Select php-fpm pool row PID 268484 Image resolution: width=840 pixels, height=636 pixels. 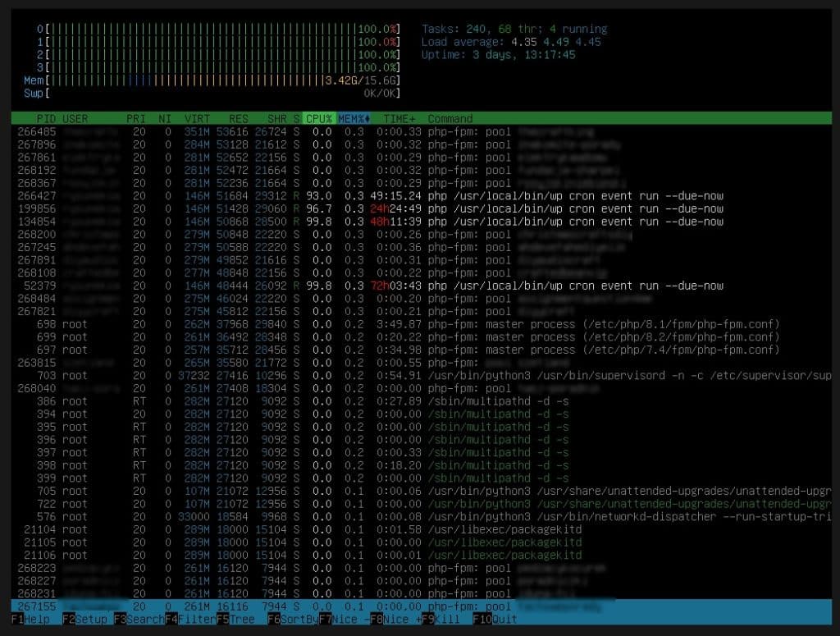(x=421, y=299)
